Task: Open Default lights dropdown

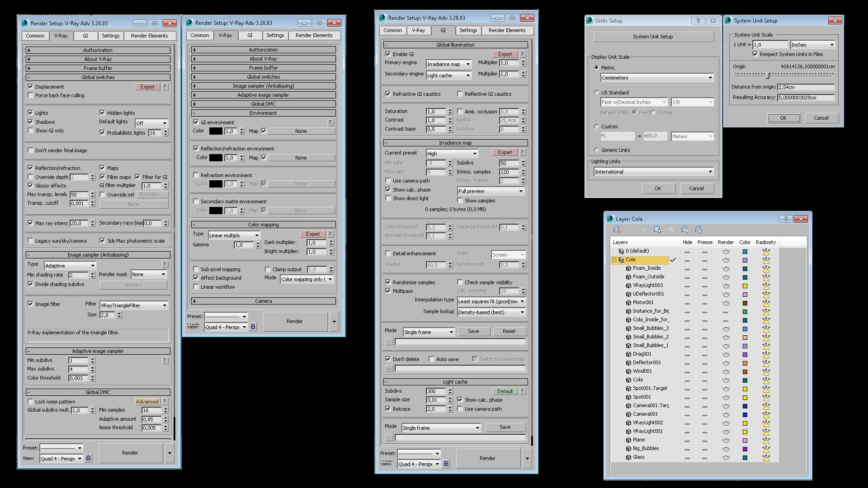Action: (151, 123)
